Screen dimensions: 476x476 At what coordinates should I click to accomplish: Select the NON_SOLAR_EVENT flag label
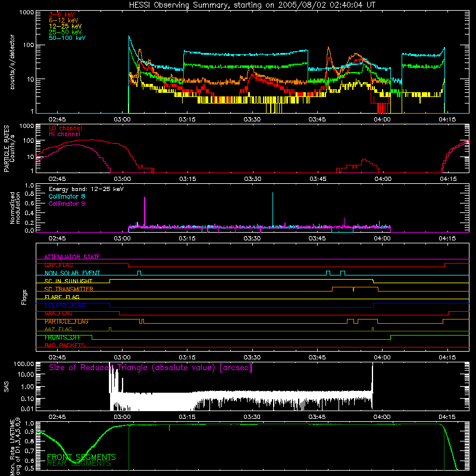[x=72, y=273]
